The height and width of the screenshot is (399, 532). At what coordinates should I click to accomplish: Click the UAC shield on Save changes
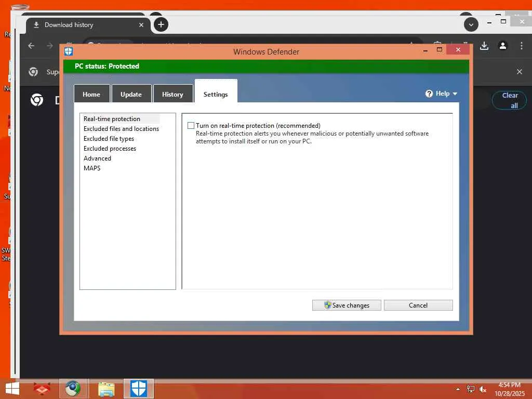coord(327,305)
